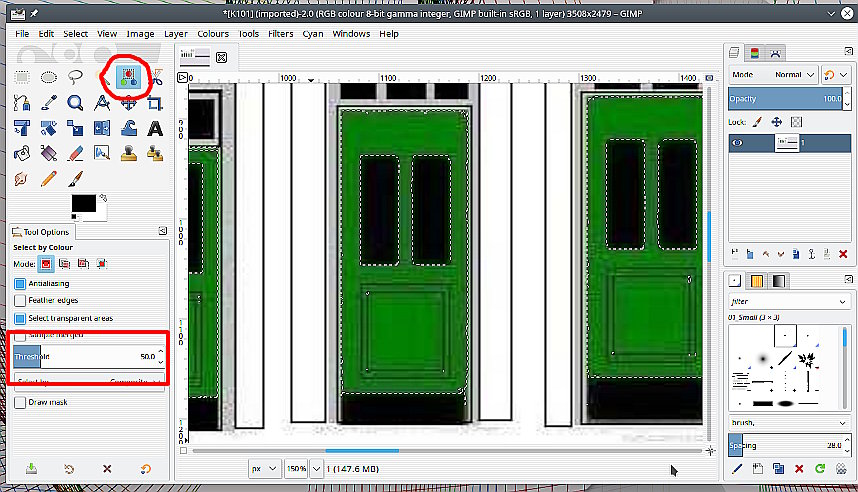Save tool preset icon

[x=31, y=468]
